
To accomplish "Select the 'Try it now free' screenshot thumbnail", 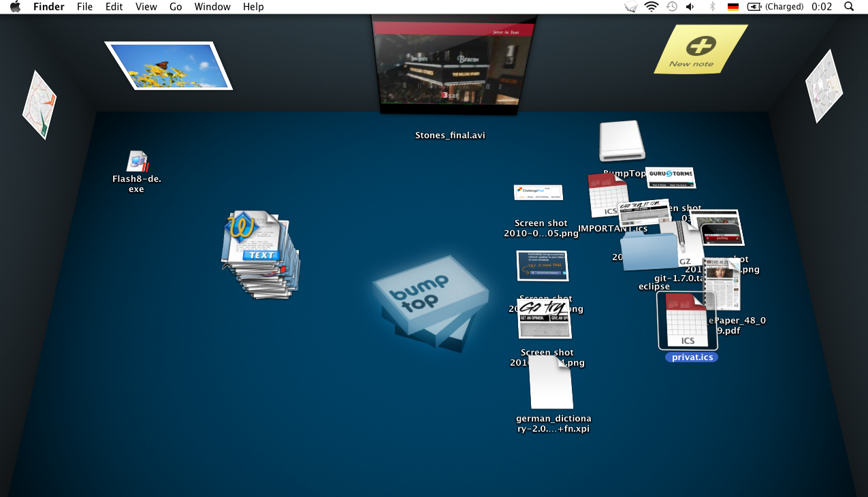I will [x=543, y=266].
